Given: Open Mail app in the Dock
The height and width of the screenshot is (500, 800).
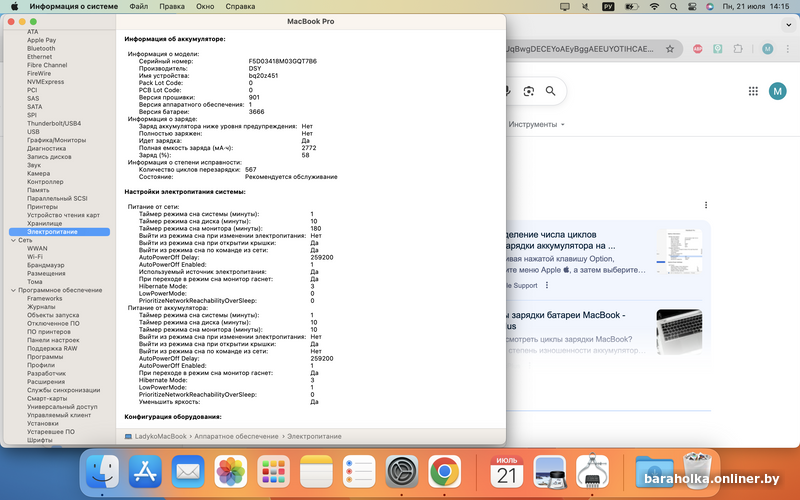Looking at the screenshot, I should tap(188, 471).
